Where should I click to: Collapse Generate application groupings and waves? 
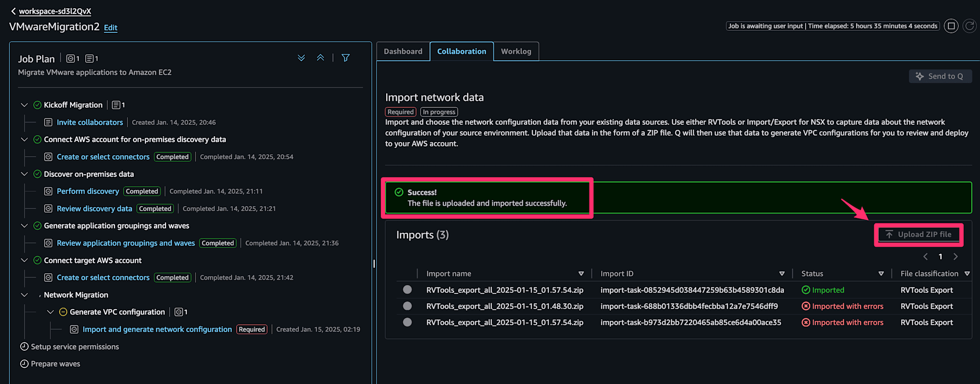[x=24, y=226]
